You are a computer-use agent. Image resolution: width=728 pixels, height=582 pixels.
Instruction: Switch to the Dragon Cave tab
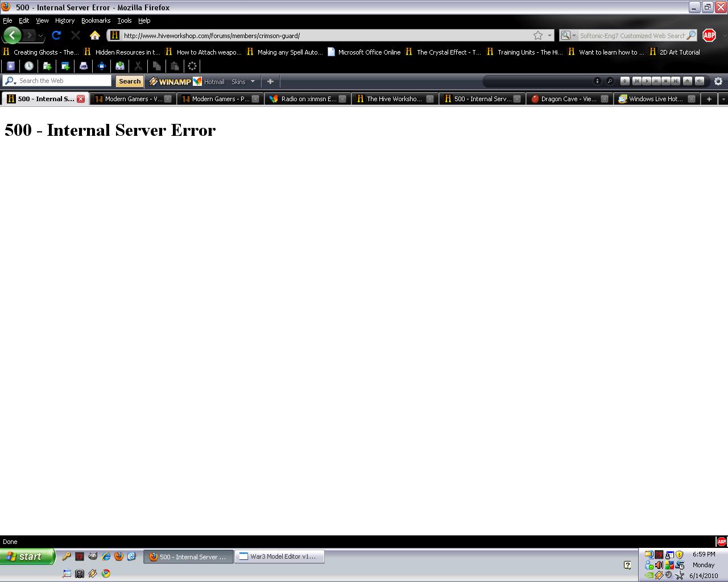(568, 99)
